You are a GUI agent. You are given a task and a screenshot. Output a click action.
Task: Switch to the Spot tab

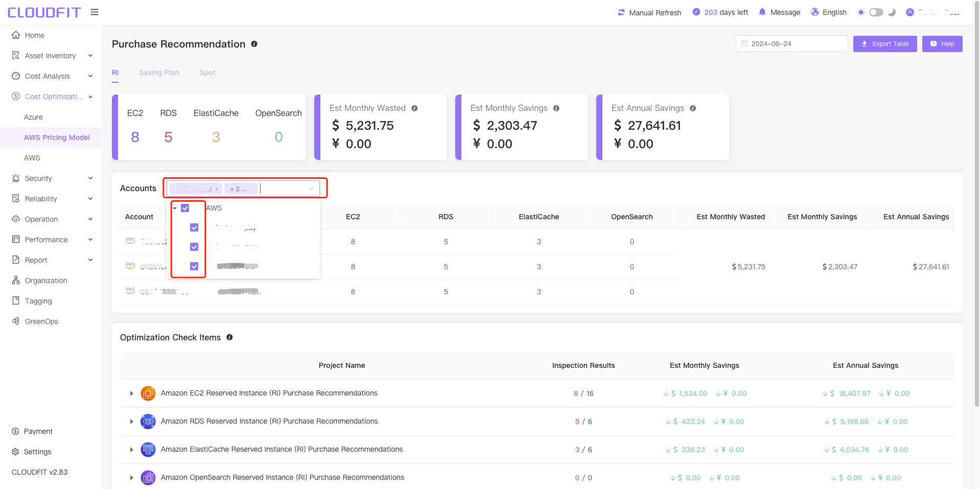[x=207, y=73]
